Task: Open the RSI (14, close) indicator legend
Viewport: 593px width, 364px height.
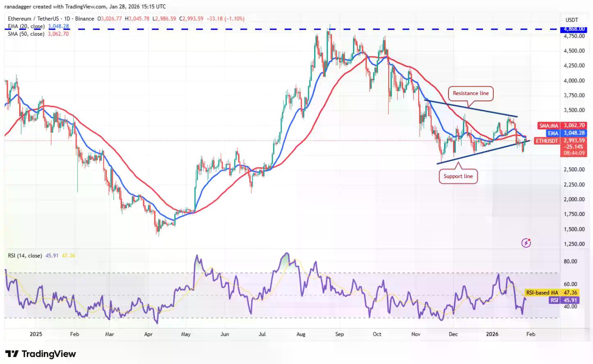Action: point(25,255)
